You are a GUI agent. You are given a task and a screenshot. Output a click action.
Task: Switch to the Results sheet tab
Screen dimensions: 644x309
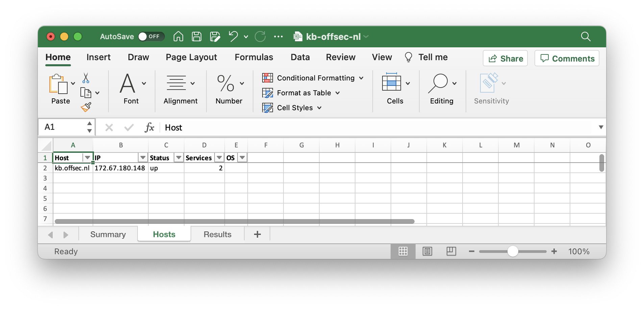coord(217,234)
